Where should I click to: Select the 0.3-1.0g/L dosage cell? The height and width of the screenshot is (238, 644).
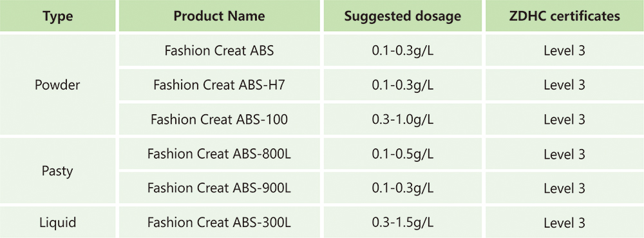tap(402, 119)
